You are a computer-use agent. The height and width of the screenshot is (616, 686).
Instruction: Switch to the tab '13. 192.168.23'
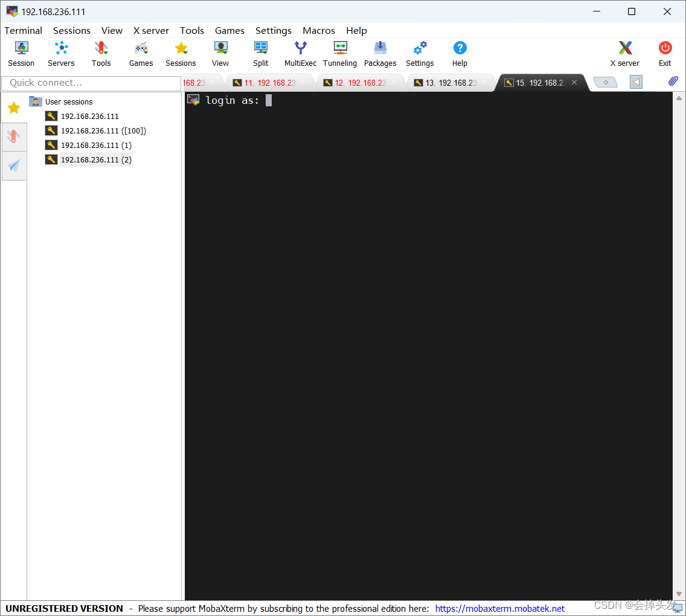pos(450,82)
